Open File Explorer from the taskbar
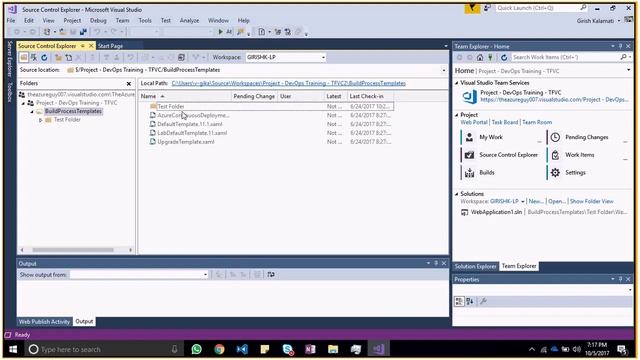The image size is (640, 360). [x=333, y=349]
